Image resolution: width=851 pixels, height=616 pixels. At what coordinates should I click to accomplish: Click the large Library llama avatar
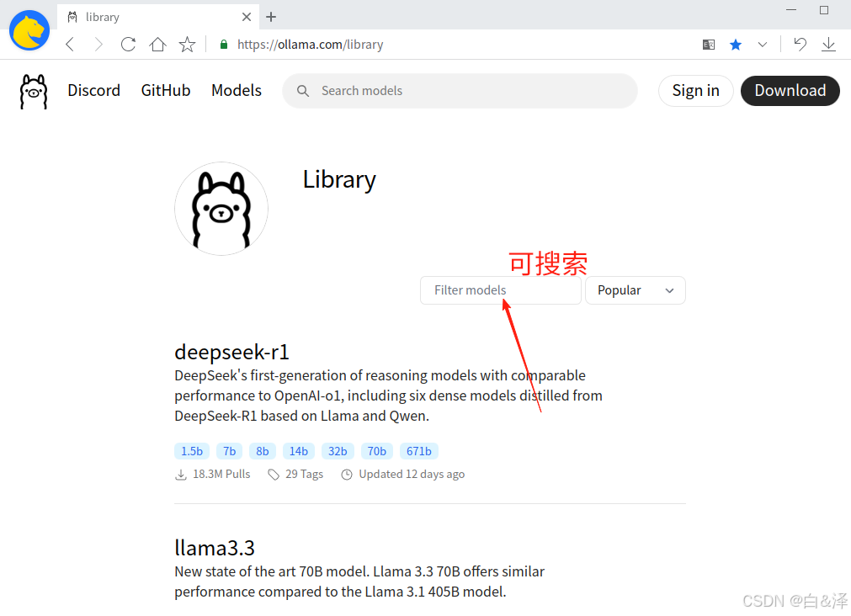[221, 209]
